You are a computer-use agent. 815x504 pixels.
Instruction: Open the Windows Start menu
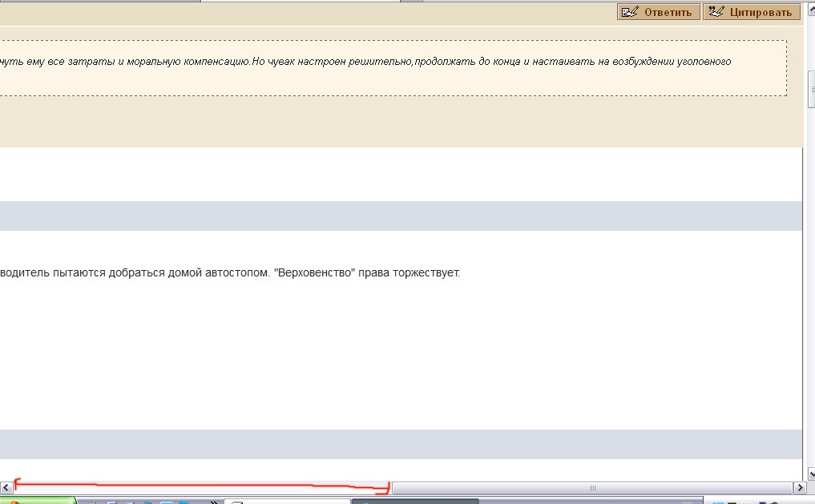tap(36, 501)
